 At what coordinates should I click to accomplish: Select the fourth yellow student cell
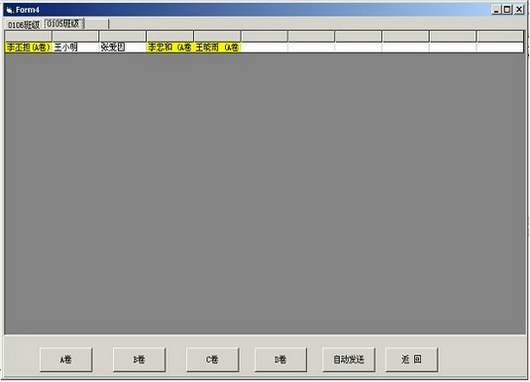click(x=170, y=47)
